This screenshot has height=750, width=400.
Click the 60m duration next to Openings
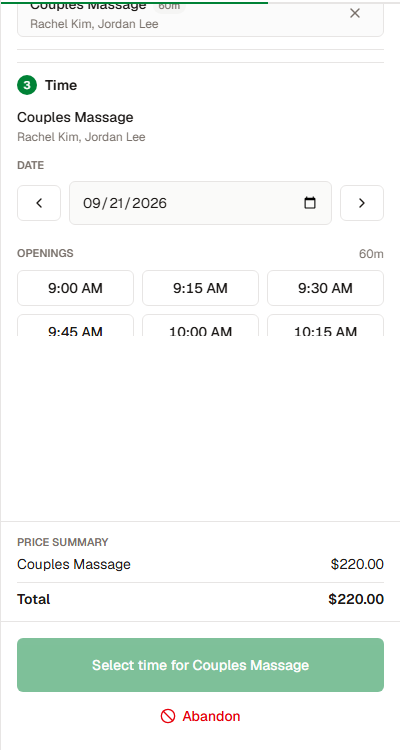pyautogui.click(x=371, y=254)
